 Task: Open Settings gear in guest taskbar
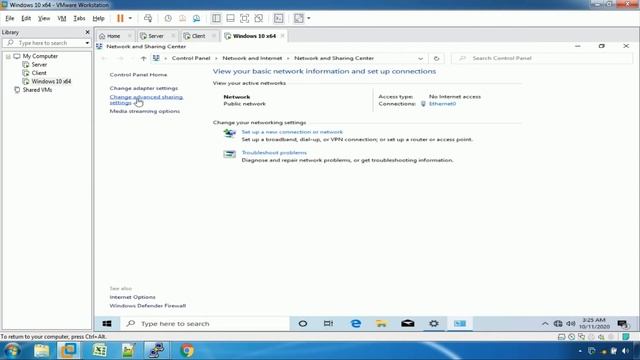433,324
